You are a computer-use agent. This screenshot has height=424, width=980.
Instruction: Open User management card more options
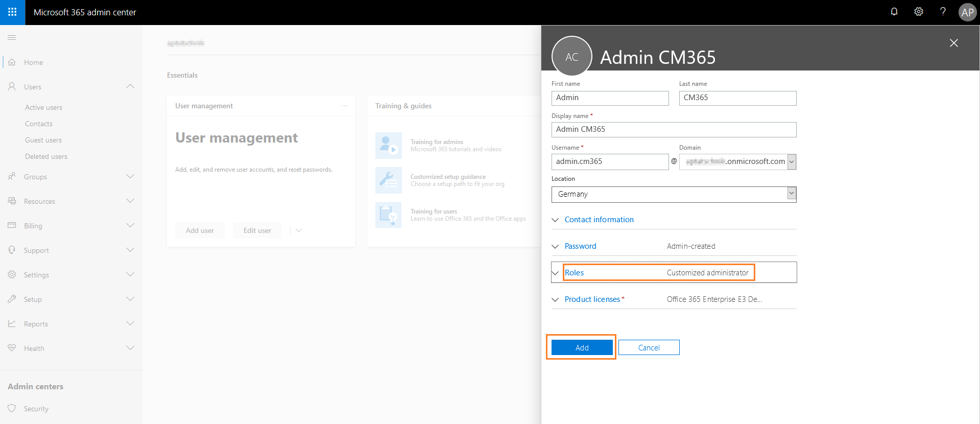pos(345,106)
